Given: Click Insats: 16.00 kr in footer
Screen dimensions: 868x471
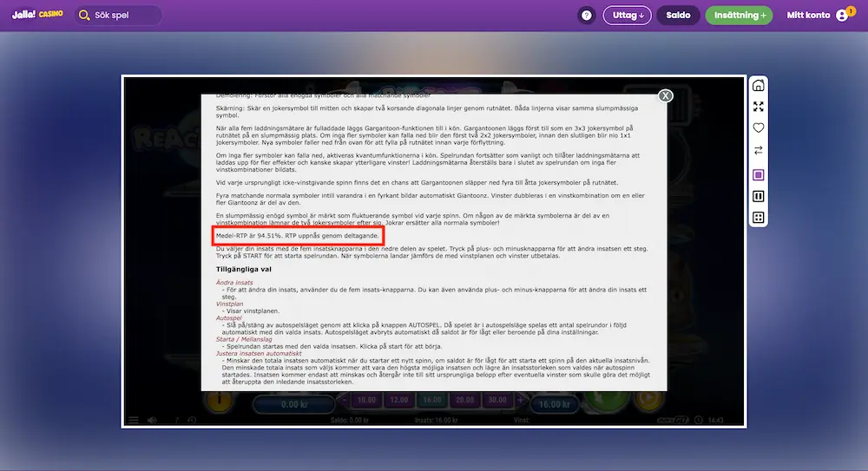Looking at the screenshot, I should (437, 421).
